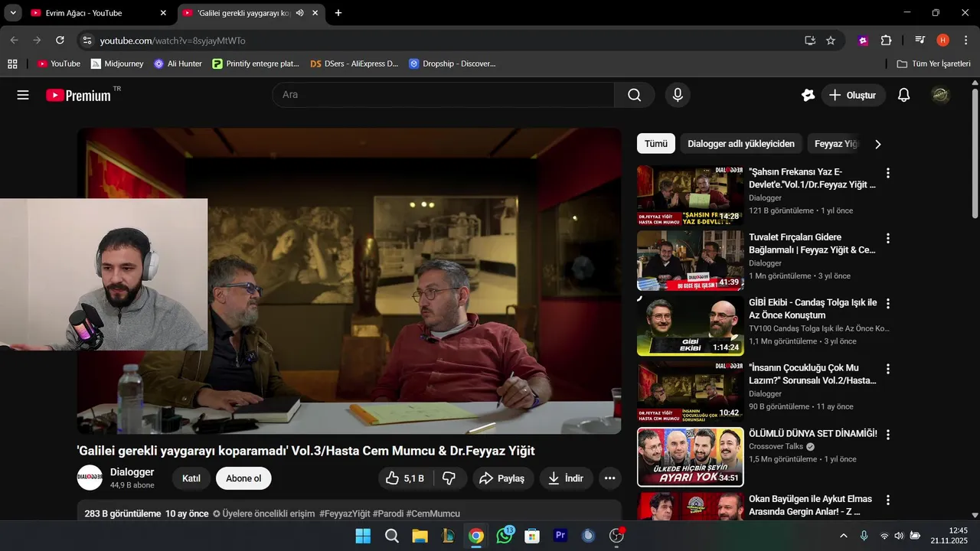Viewport: 980px width, 551px height.
Task: Reload the page in Chrome toolbar
Action: (x=60, y=40)
